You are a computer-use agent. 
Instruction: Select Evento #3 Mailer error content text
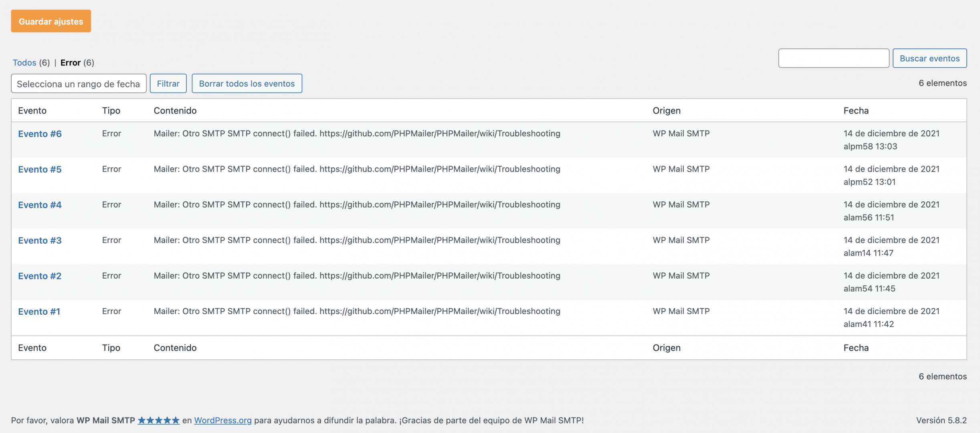pyautogui.click(x=357, y=240)
